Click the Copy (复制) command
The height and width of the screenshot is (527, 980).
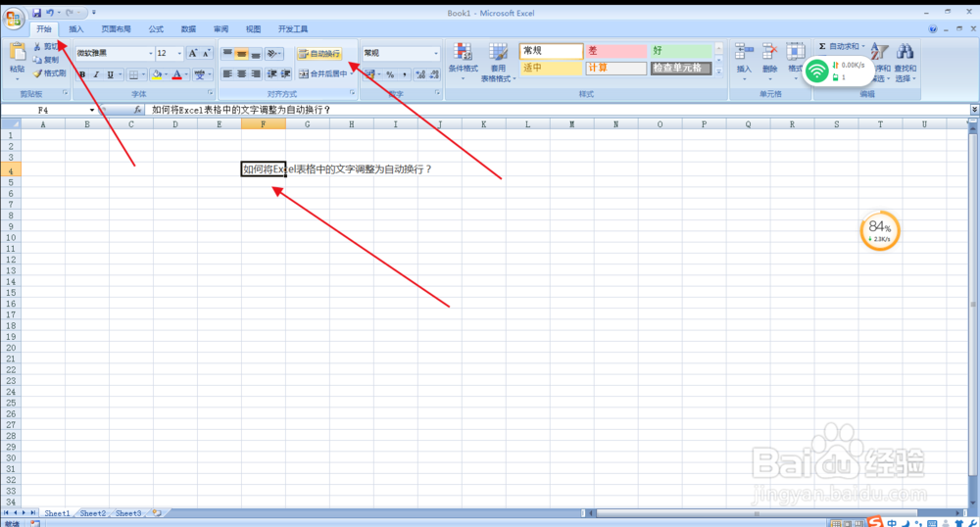pos(47,60)
